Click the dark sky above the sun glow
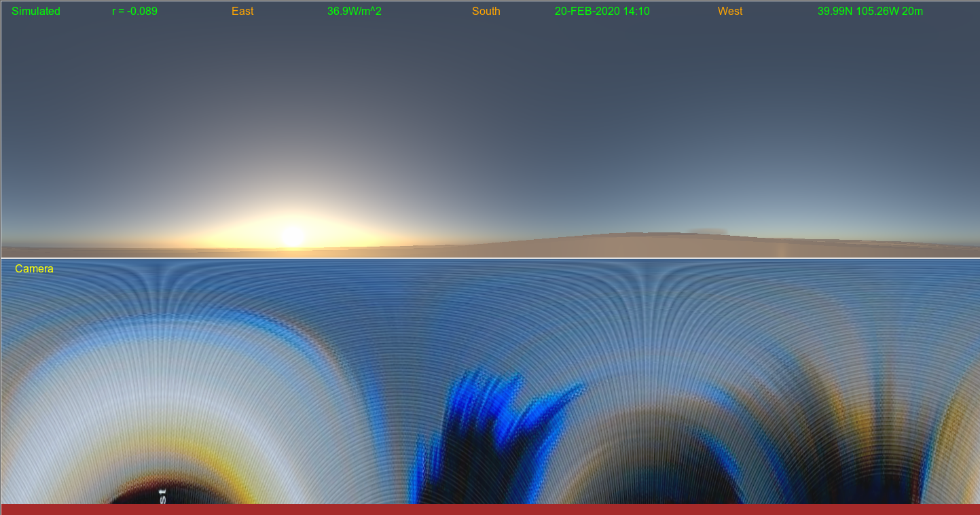This screenshot has width=980, height=515. tap(292, 102)
